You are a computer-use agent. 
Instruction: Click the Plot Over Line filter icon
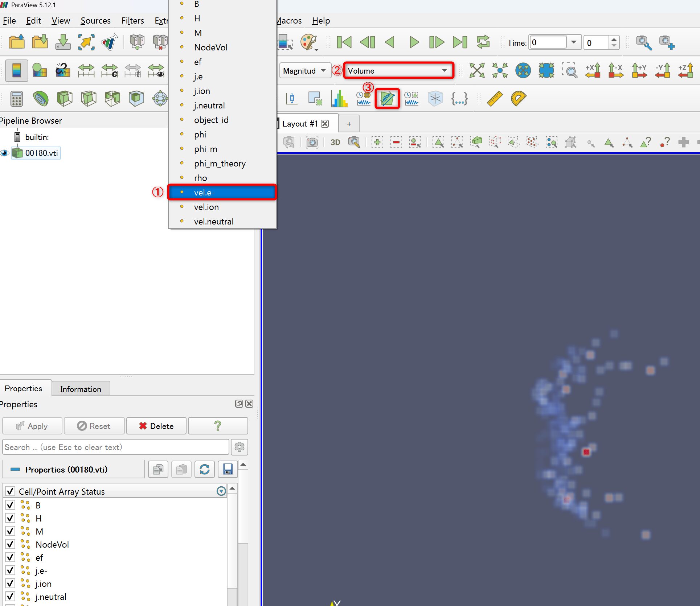pyautogui.click(x=387, y=99)
